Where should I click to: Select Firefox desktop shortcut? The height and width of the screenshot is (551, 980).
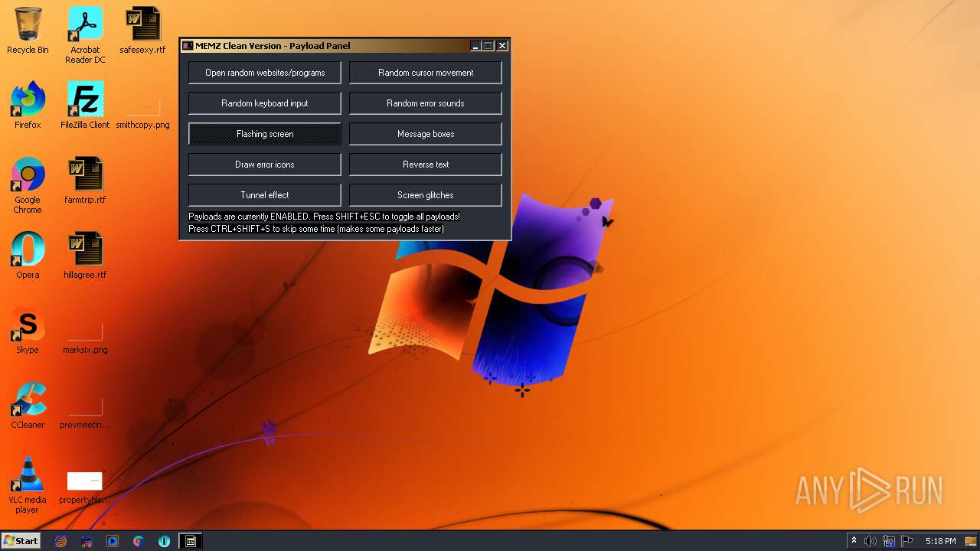[x=28, y=106]
